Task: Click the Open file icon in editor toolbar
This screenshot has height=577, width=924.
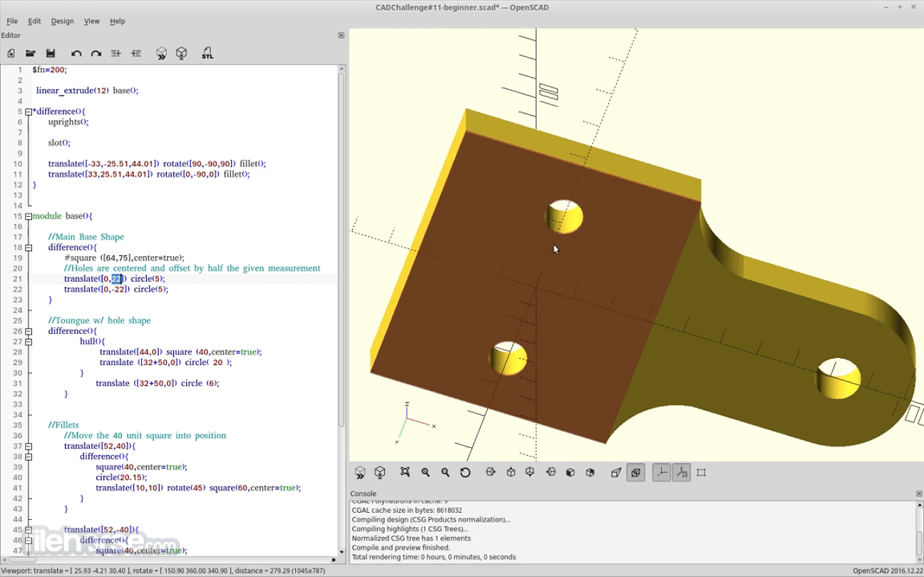Action: [31, 53]
